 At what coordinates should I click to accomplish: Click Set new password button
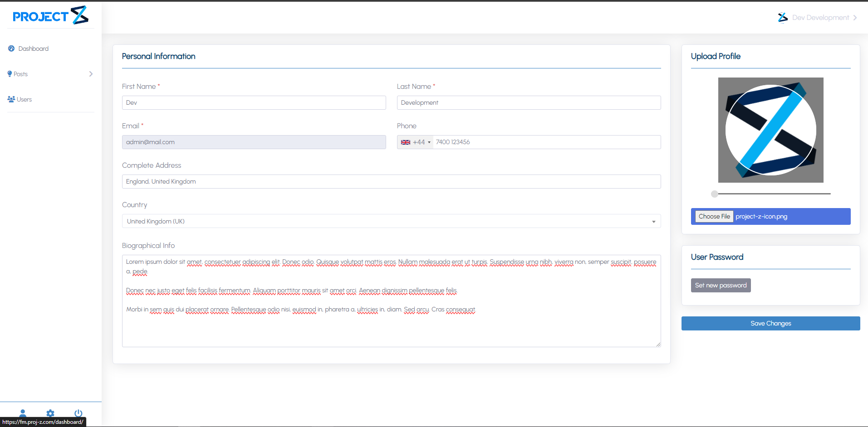[721, 286]
